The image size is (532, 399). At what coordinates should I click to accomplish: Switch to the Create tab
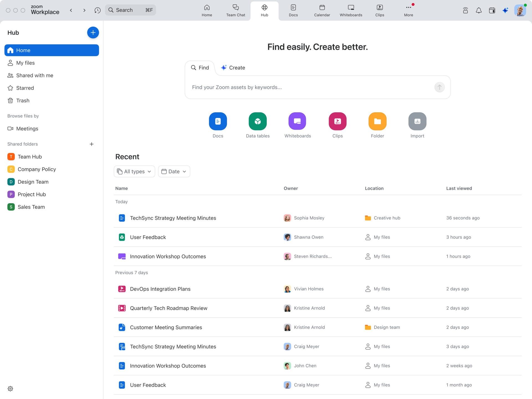click(x=233, y=68)
